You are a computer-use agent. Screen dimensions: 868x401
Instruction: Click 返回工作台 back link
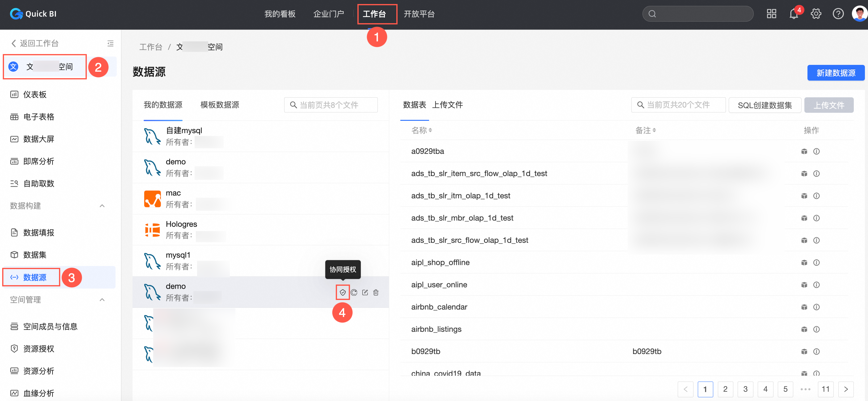[x=35, y=43]
